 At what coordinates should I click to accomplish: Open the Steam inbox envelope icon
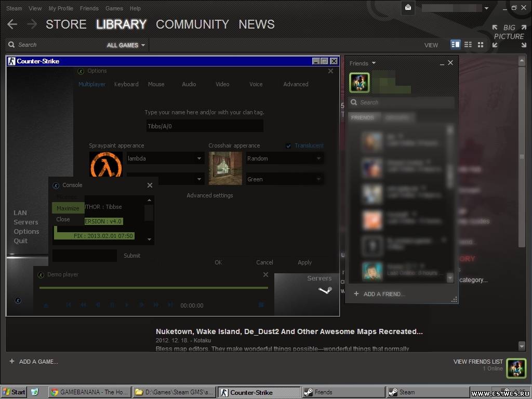pyautogui.click(x=408, y=8)
